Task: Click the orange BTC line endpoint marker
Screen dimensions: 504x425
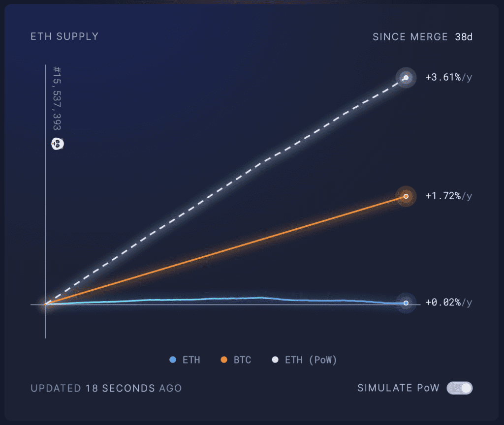Action: [x=406, y=196]
